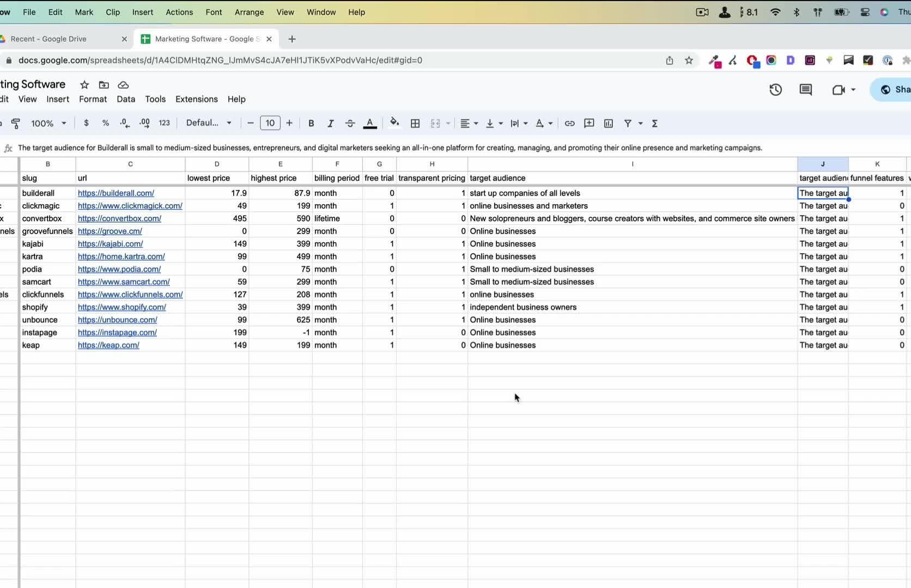
Task: Open the keap.com link
Action: 109,345
